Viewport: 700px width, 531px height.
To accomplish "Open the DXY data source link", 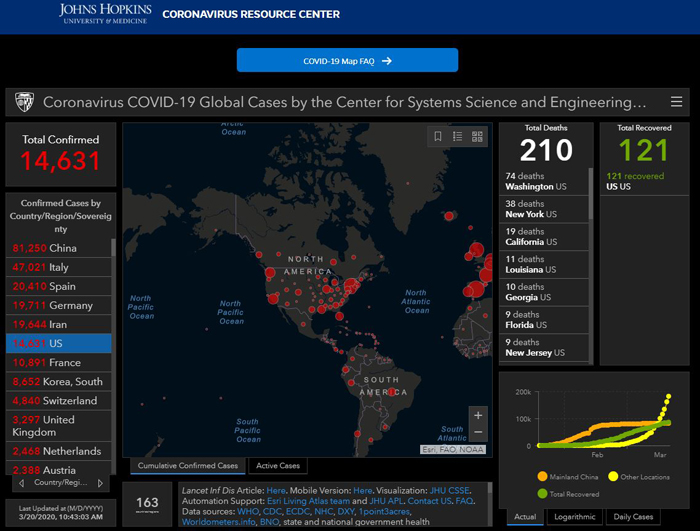I will point(346,511).
